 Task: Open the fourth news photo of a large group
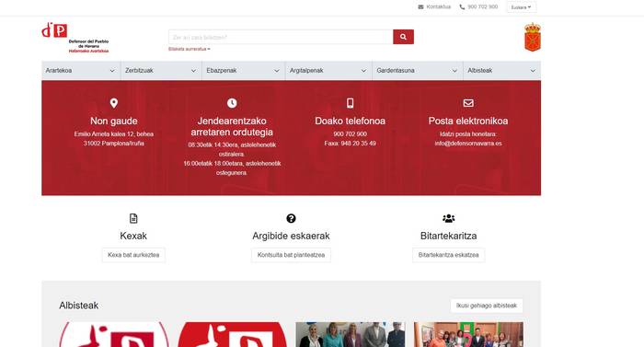(x=468, y=334)
